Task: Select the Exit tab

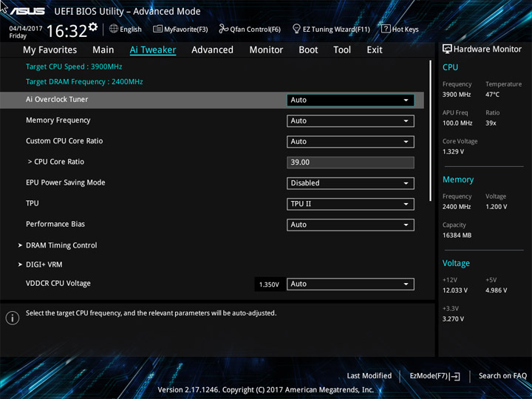Action: click(x=375, y=50)
